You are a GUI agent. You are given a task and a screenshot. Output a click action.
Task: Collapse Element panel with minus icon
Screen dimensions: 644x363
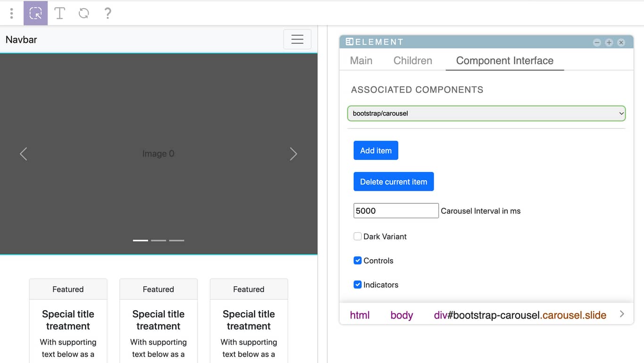tap(597, 42)
